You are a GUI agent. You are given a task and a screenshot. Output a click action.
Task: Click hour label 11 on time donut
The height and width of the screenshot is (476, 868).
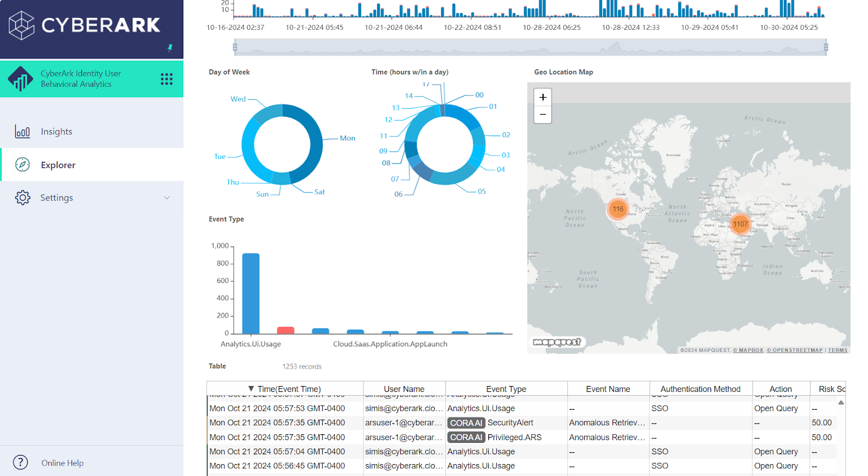pos(384,136)
